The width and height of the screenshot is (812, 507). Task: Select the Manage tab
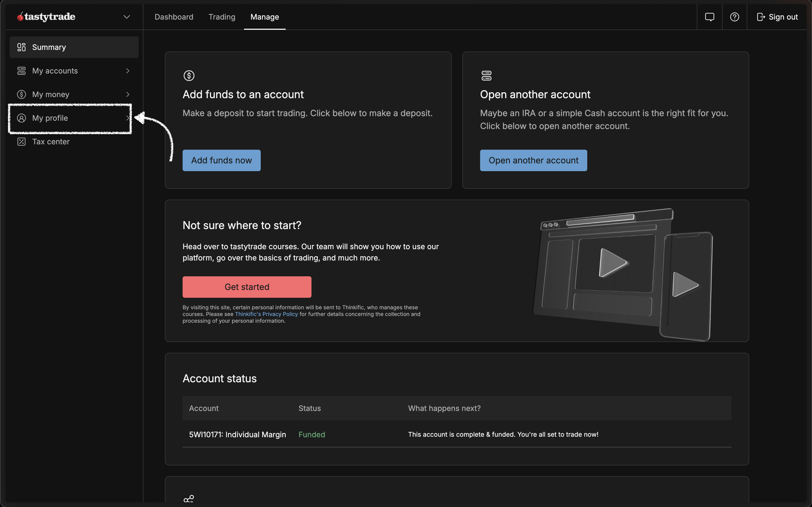point(264,17)
